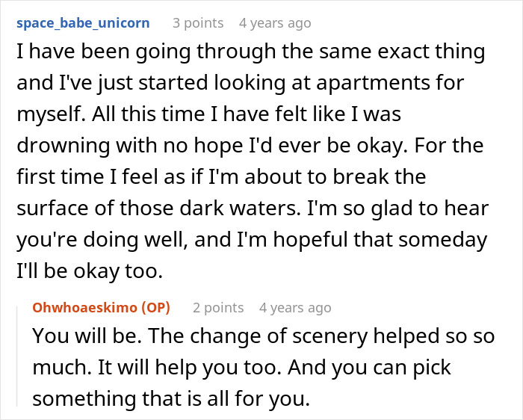The height and width of the screenshot is (420, 523).
Task: Open space_babe_unicorn's user profile
Action: (x=82, y=23)
